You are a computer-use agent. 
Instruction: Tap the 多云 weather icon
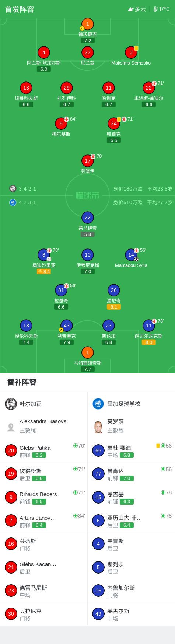pos(131,9)
